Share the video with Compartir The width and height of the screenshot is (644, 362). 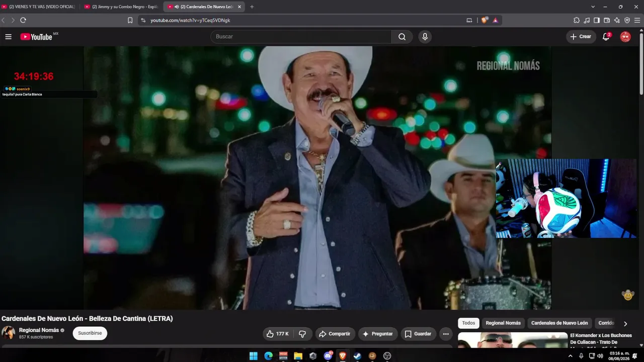335,334
